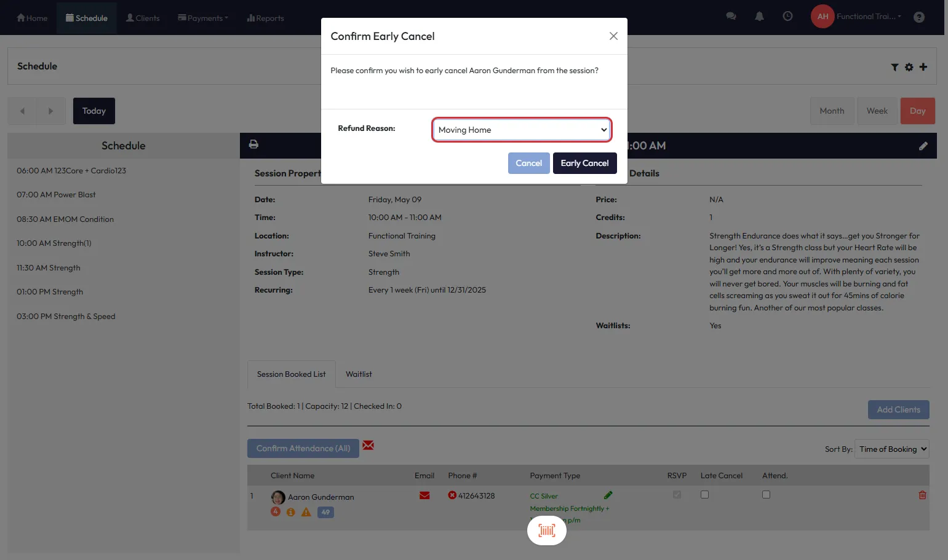Click the red trash icon for Aaron Gunderman
The height and width of the screenshot is (560, 948).
click(922, 495)
